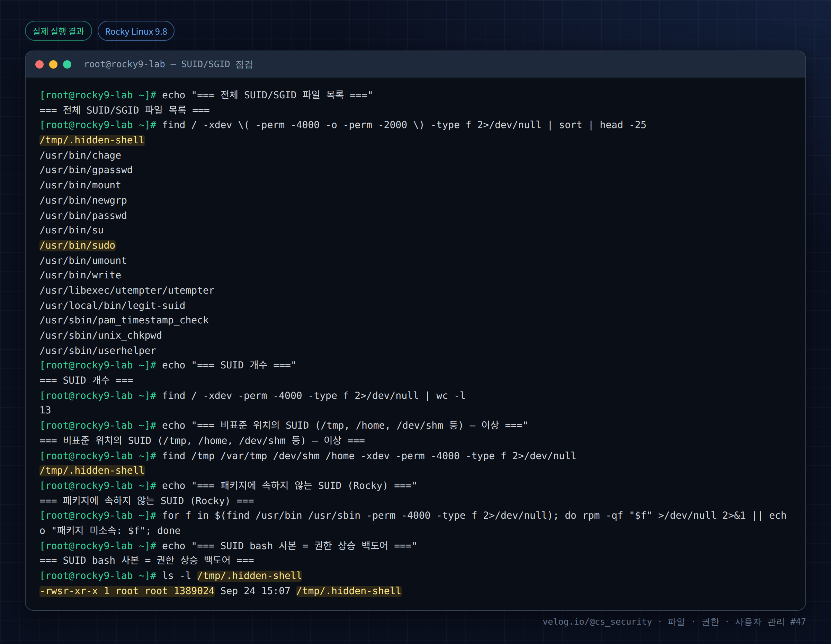The image size is (831, 644).
Task: Click the wrapped line 'o "패키지 미소속: $f"; done'
Action: click(110, 531)
